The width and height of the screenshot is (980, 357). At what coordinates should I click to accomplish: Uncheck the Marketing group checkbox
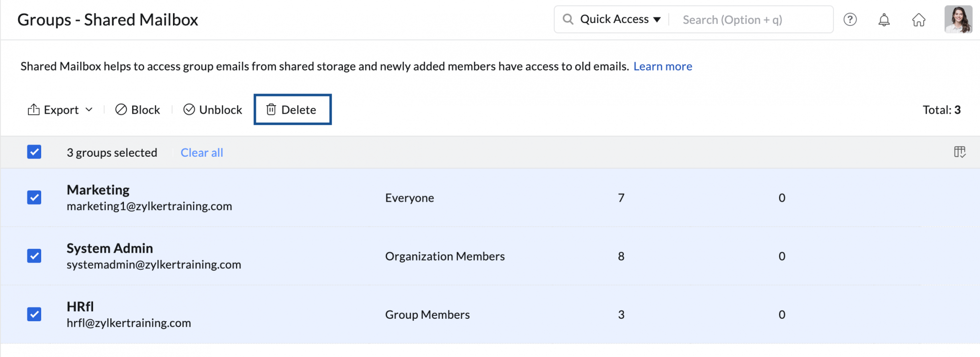34,197
